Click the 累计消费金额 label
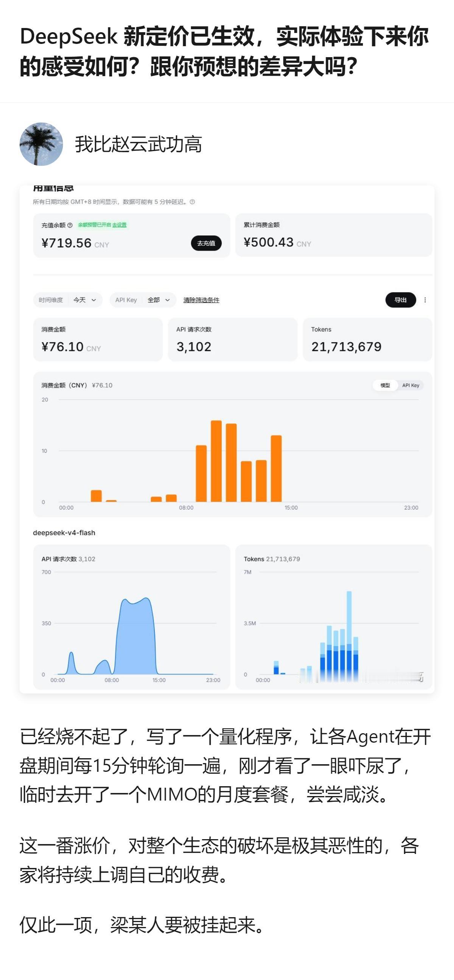The image size is (454, 980). click(261, 225)
